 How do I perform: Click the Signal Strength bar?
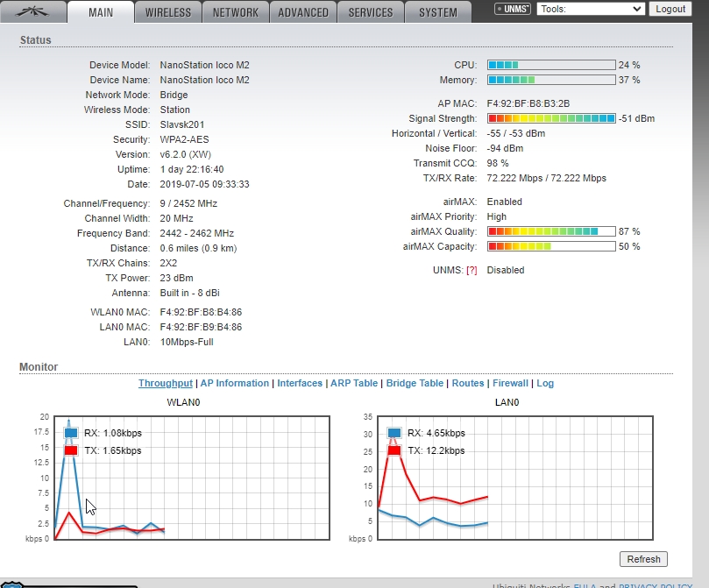[551, 118]
